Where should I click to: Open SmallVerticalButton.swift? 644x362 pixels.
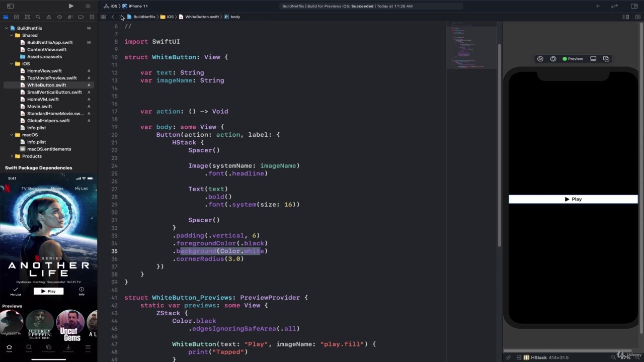[54, 92]
